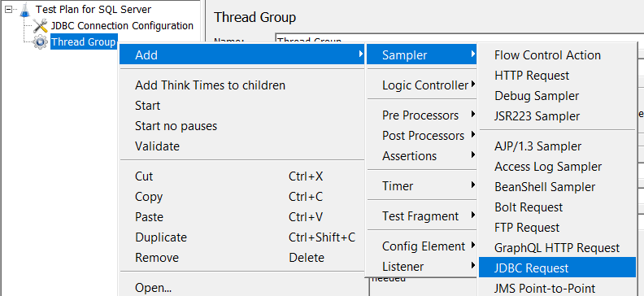Select Test Plan for SQL Server
The height and width of the screenshot is (296, 644).
(94, 9)
